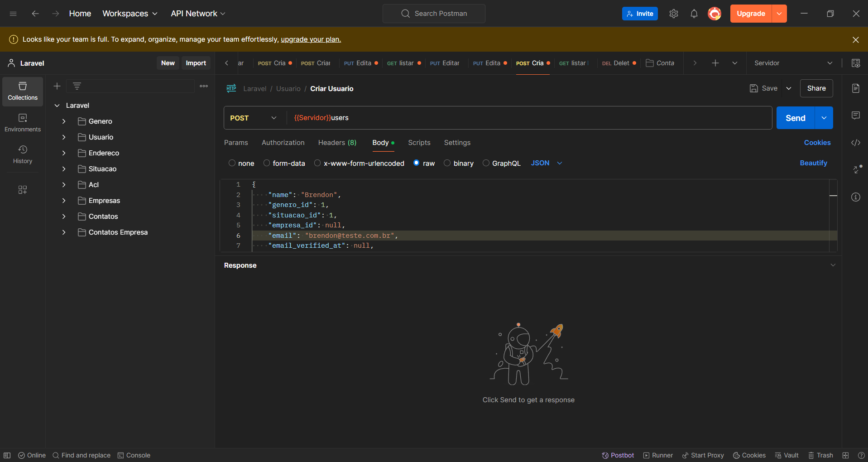The width and height of the screenshot is (868, 462).
Task: Open the Workspaces dropdown
Action: [x=130, y=14]
